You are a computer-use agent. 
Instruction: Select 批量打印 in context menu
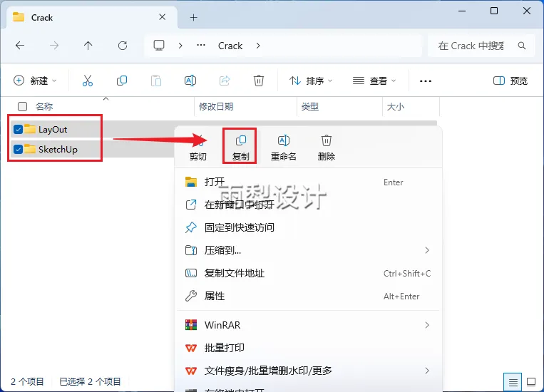click(308, 348)
